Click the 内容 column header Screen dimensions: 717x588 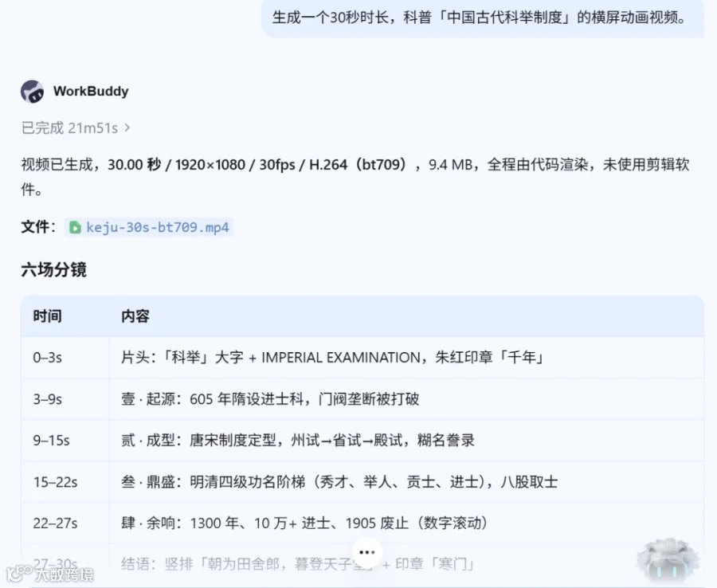[135, 316]
